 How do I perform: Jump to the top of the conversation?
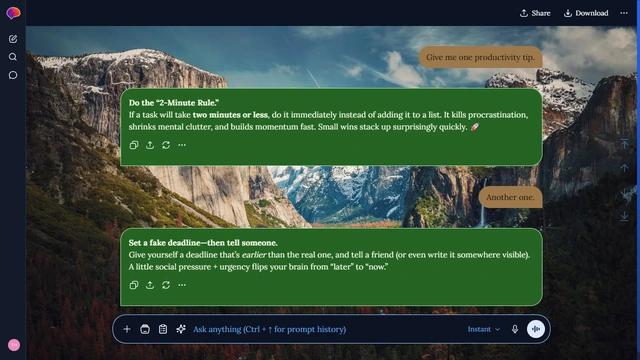click(x=624, y=144)
